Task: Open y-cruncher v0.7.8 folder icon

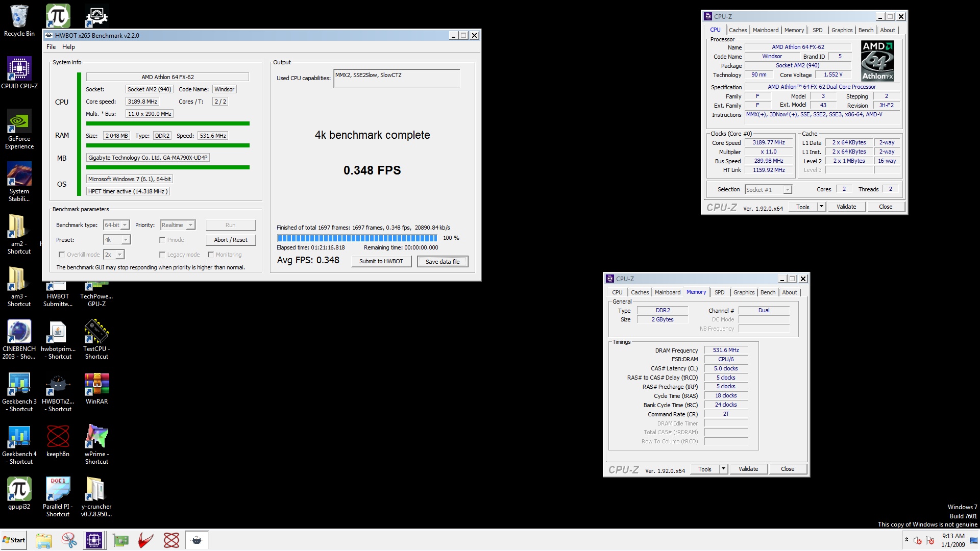Action: (96, 497)
